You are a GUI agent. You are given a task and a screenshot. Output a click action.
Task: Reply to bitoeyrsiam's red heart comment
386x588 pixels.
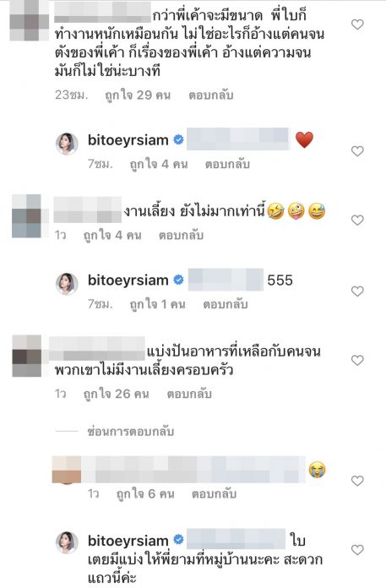[227, 164]
